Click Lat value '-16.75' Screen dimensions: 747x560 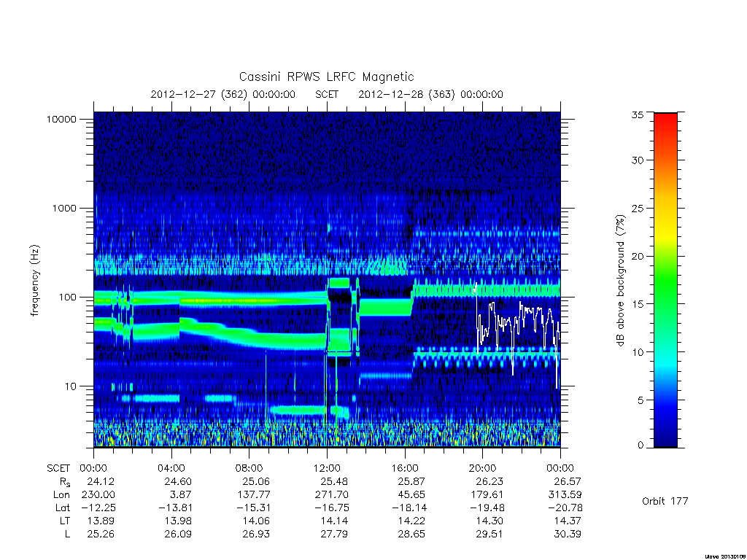coord(331,507)
